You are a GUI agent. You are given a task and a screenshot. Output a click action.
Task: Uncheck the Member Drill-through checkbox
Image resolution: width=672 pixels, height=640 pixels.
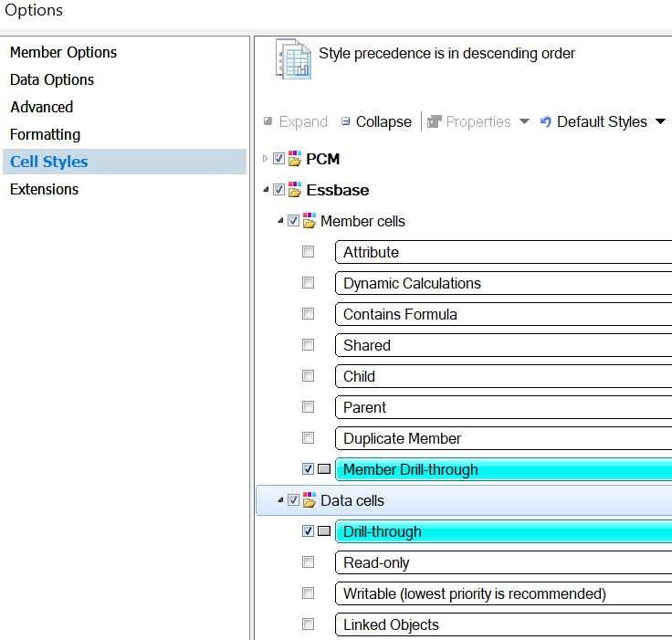(x=308, y=469)
